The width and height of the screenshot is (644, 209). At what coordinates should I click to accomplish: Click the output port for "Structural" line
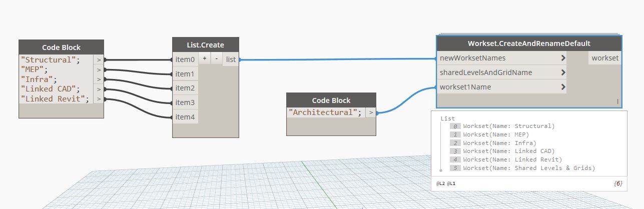(99, 59)
